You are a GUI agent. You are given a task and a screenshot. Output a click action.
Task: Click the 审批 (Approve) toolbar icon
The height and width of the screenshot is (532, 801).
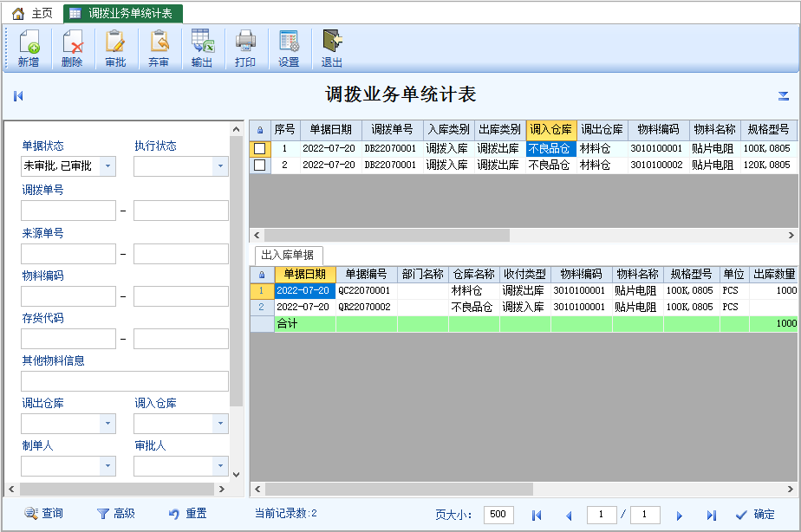pos(115,49)
